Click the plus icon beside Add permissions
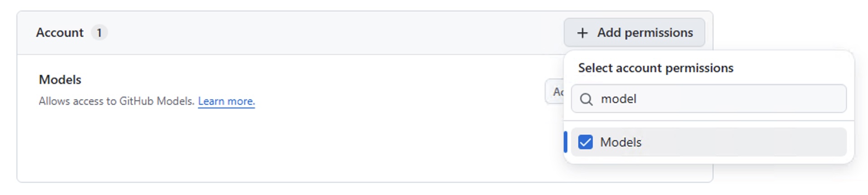The image size is (868, 195). click(x=582, y=33)
